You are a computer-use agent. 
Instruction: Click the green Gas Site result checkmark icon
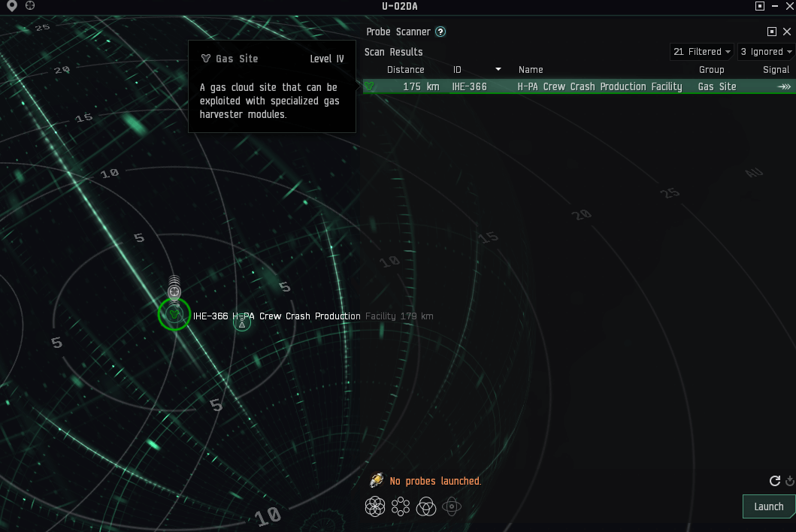click(370, 86)
